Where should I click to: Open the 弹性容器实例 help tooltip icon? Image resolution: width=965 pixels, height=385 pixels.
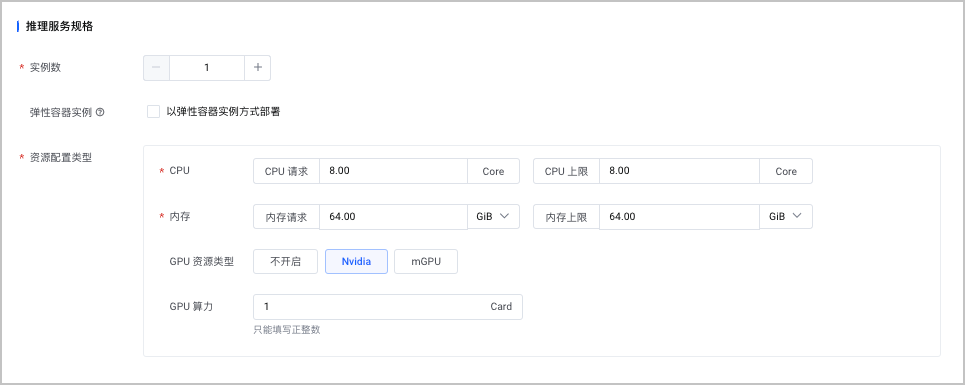tap(100, 113)
